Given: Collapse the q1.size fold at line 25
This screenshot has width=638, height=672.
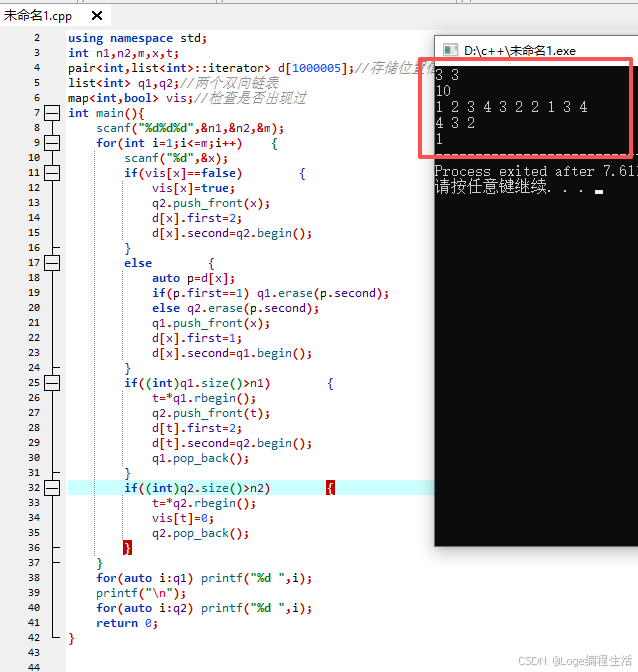Looking at the screenshot, I should click(x=52, y=383).
